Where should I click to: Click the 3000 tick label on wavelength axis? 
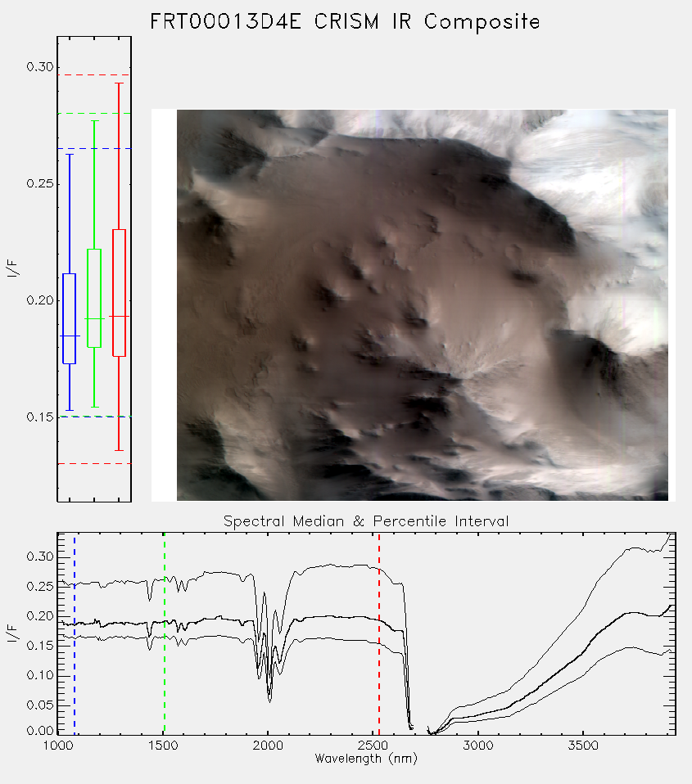[477, 746]
